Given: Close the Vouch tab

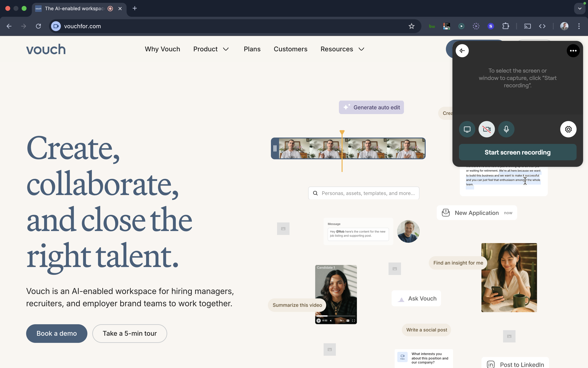Looking at the screenshot, I should [x=120, y=9].
